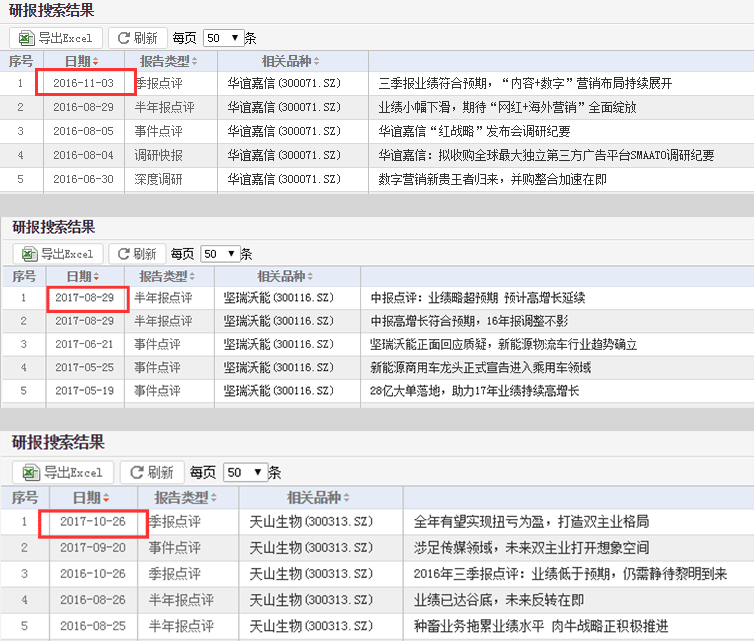The width and height of the screenshot is (754, 641).
Task: Select date 2016-08-05 cell
Action: coord(84,131)
